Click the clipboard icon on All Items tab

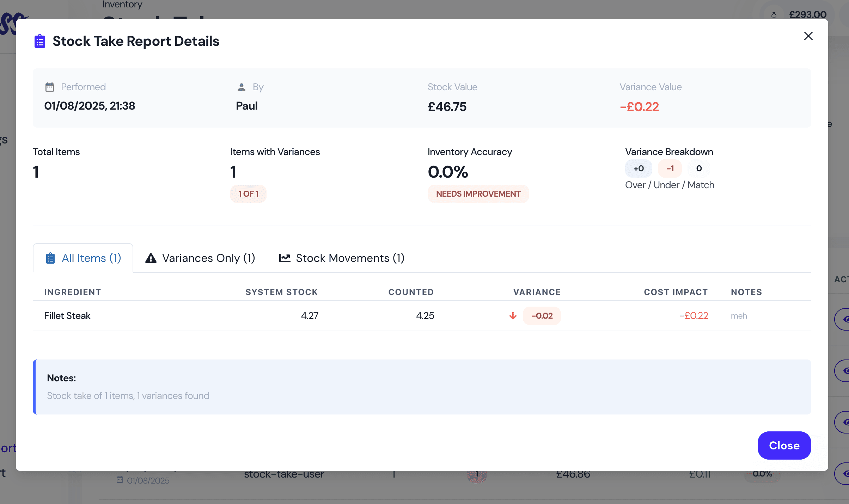point(50,258)
